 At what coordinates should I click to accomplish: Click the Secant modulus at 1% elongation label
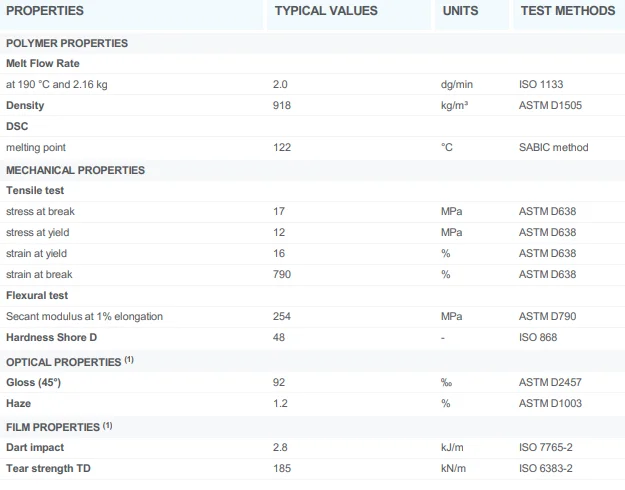[x=84, y=316]
